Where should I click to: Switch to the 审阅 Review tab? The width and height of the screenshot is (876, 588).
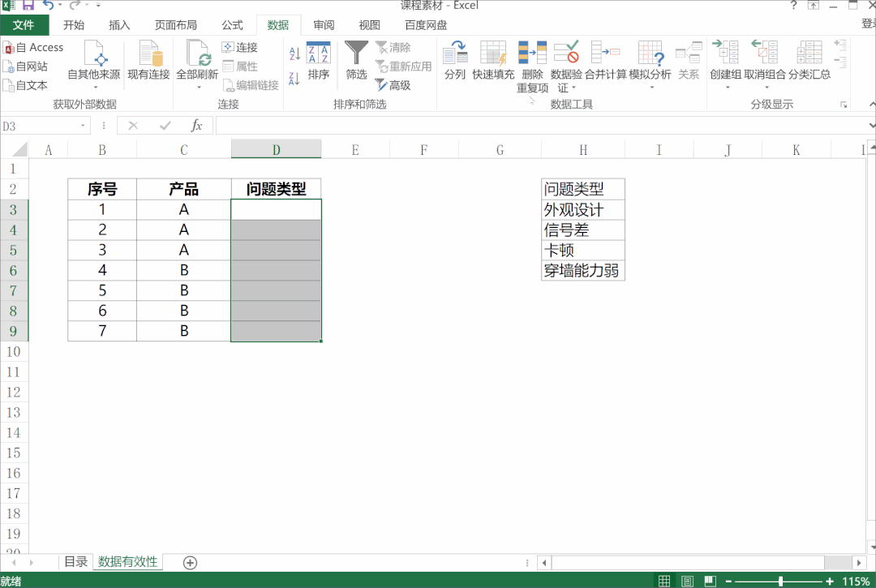pos(324,25)
